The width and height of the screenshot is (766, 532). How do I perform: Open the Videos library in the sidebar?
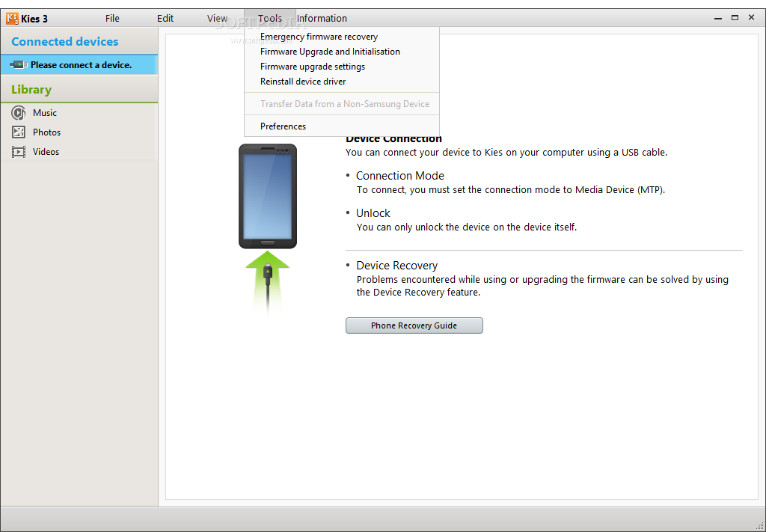46,151
